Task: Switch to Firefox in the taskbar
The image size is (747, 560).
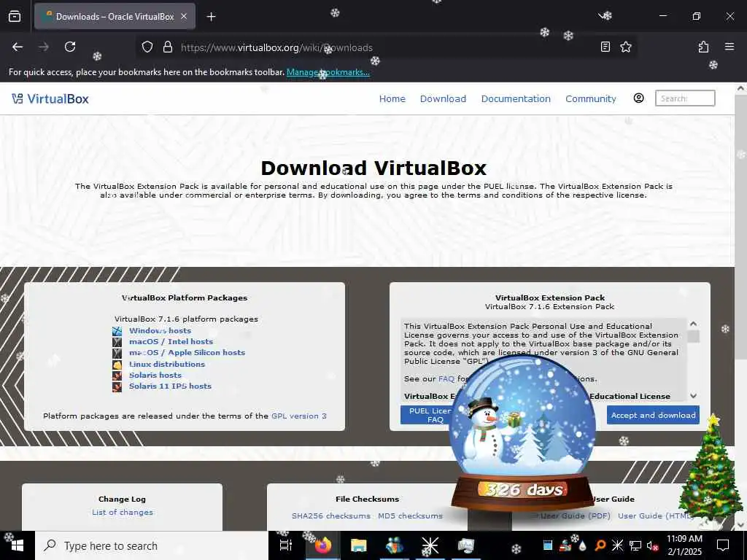Action: pyautogui.click(x=322, y=545)
